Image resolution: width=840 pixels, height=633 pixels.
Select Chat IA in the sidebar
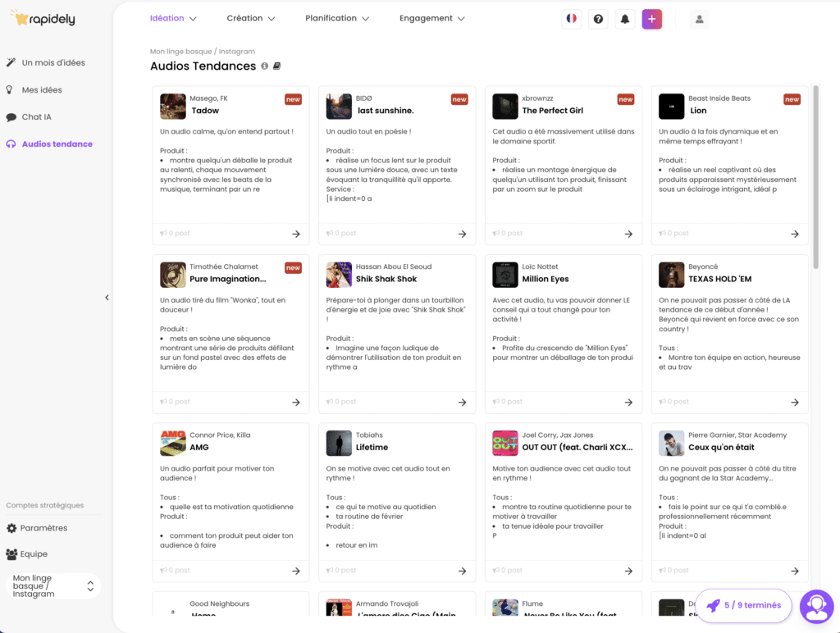[x=36, y=117]
